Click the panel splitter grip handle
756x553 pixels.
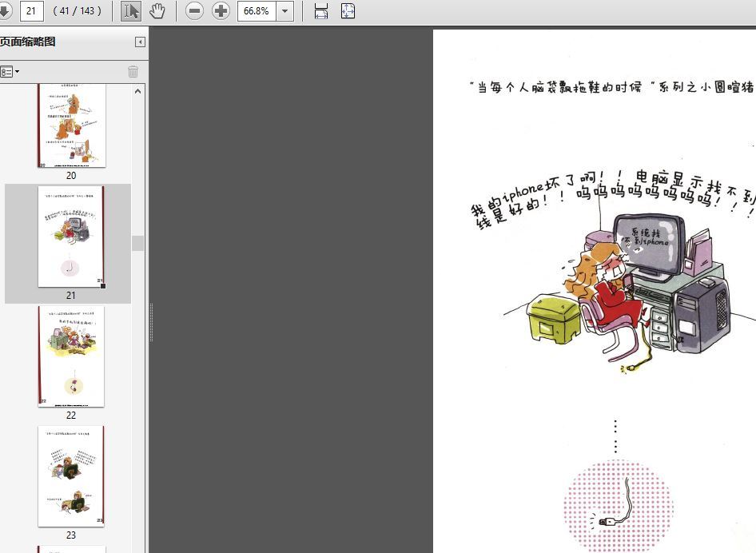click(x=151, y=322)
